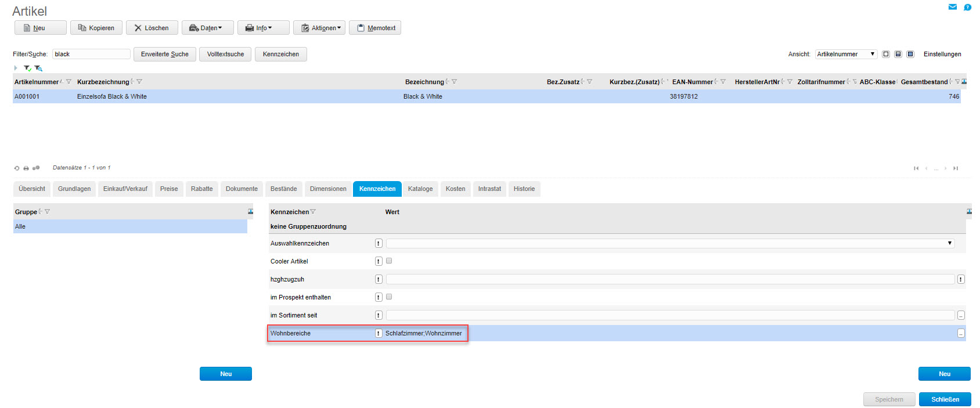Open the Ansicht Artikelnummer dropdown
This screenshot has height=408, width=980.
pyautogui.click(x=846, y=54)
